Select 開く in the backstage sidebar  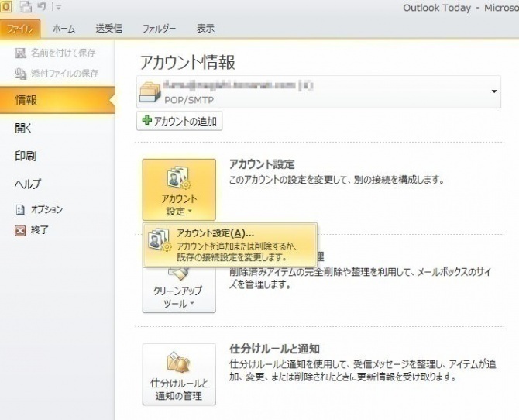pyautogui.click(x=24, y=128)
